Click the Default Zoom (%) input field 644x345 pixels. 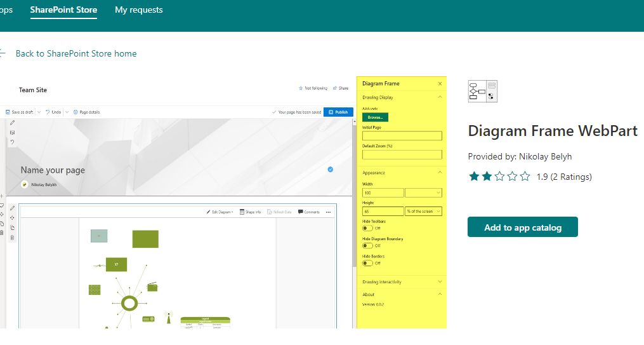coord(402,154)
